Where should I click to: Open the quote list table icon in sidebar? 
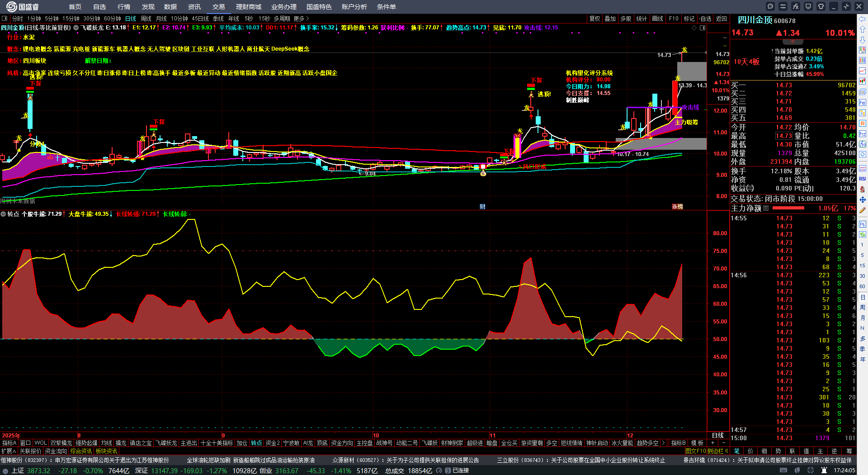pyautogui.click(x=863, y=61)
